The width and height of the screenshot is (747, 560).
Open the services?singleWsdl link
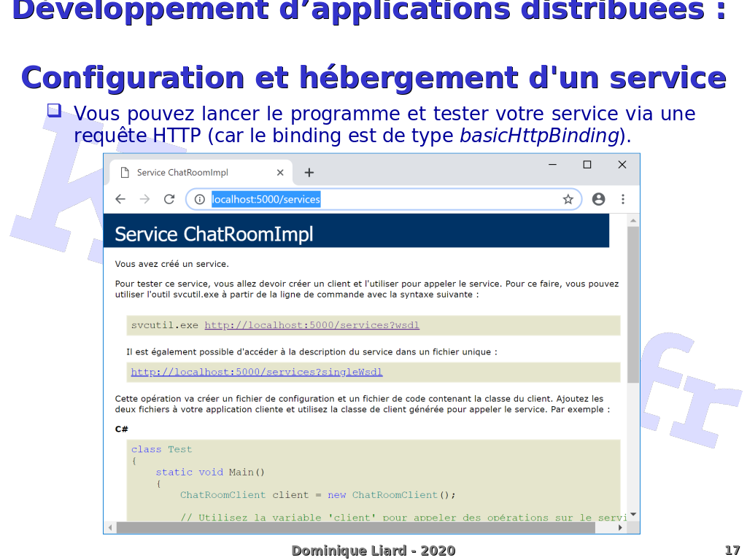[257, 372]
